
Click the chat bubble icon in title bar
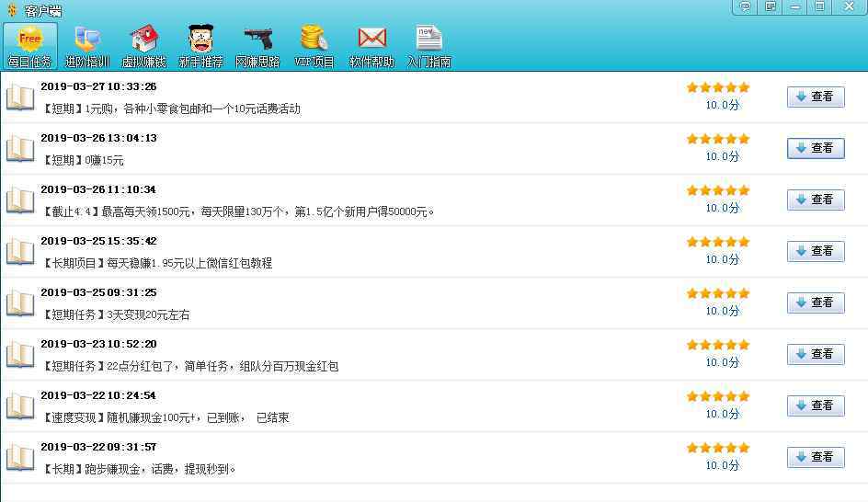click(x=745, y=6)
